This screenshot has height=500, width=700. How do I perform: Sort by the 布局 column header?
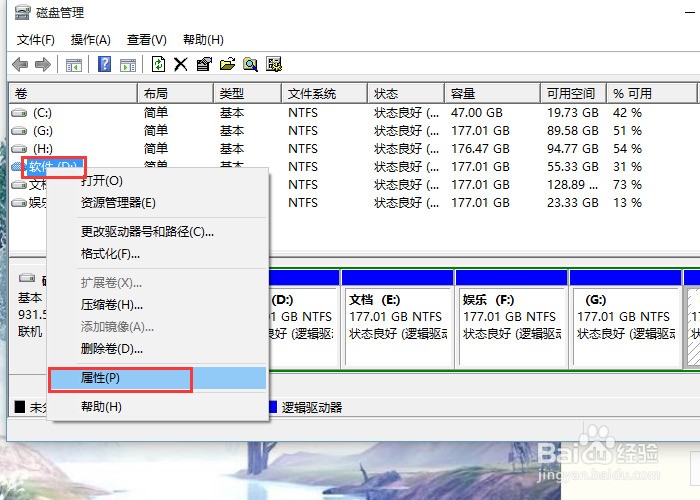tap(175, 93)
